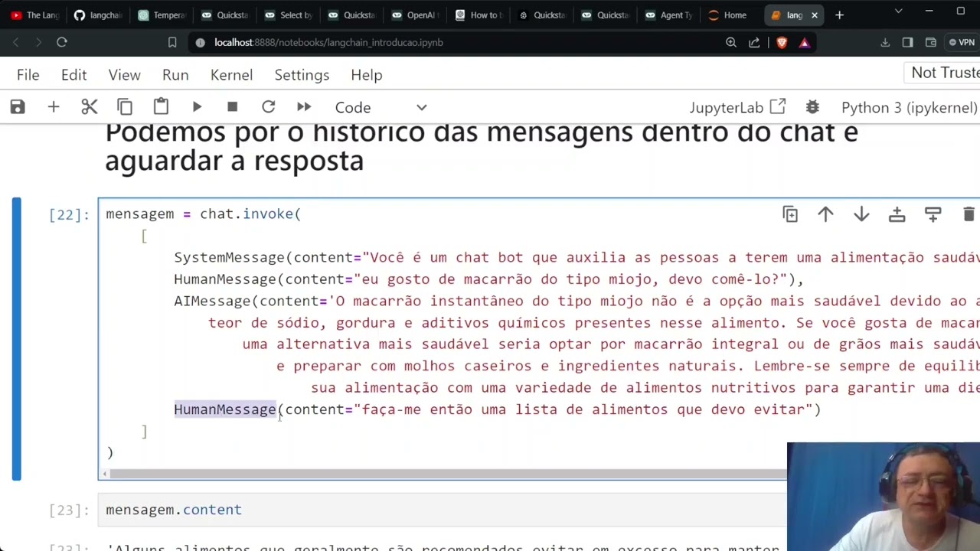Restart kernel and run all cells icon

coord(304,107)
